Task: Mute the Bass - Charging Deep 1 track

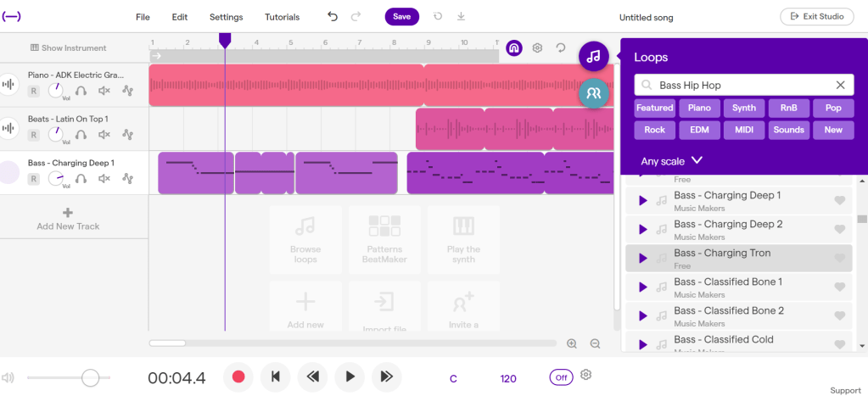Action: pyautogui.click(x=104, y=178)
